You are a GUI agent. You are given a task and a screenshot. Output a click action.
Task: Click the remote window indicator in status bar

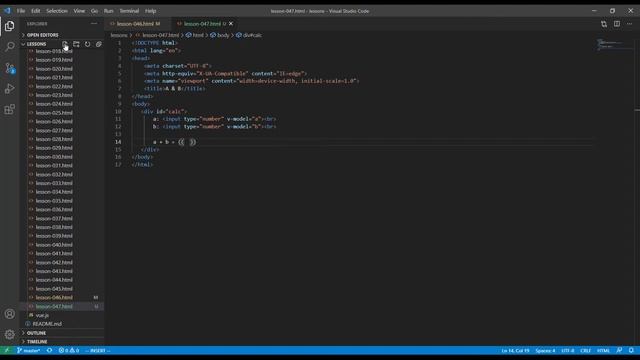point(7,350)
